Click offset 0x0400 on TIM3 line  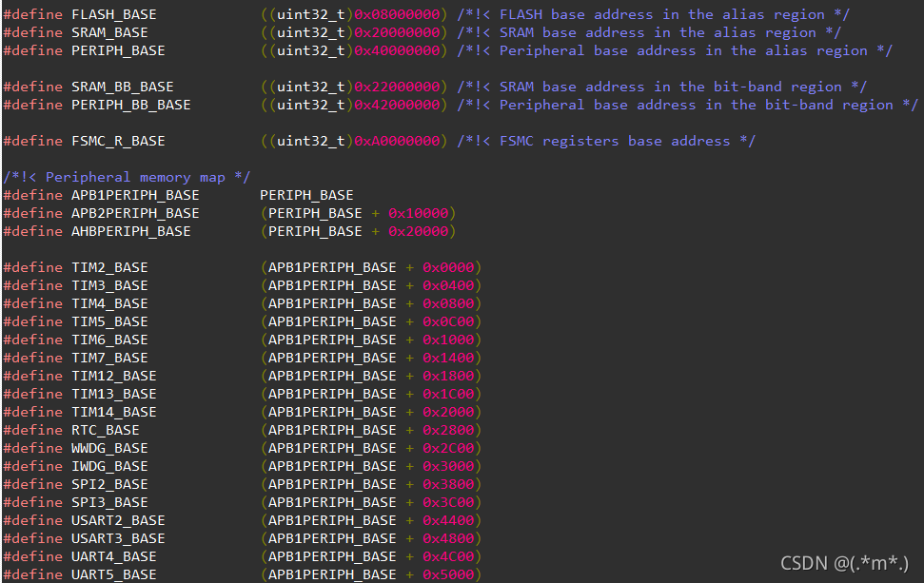[448, 285]
